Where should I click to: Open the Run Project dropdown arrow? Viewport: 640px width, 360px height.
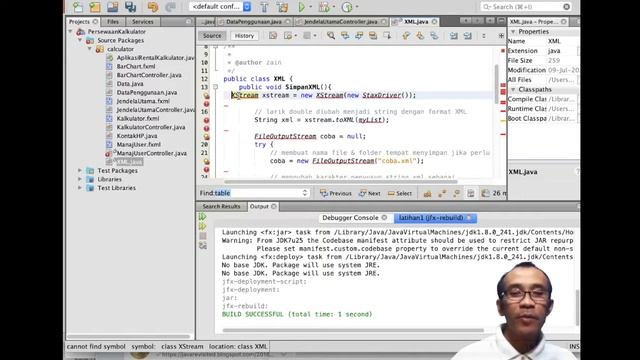pos(311,7)
